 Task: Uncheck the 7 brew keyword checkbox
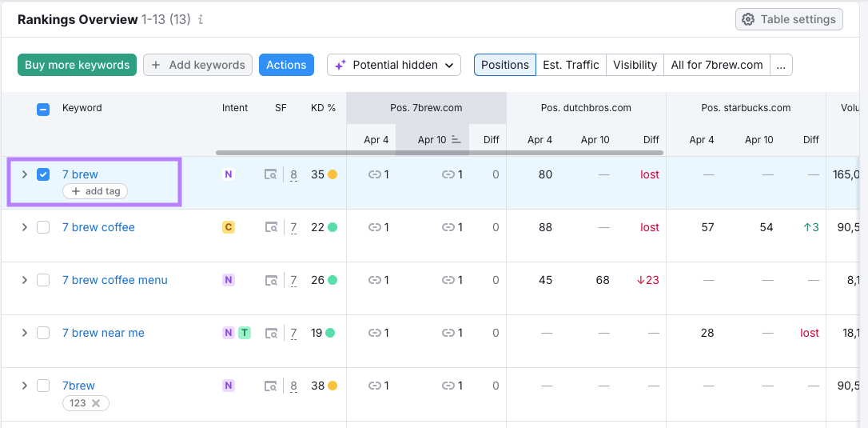tap(43, 174)
